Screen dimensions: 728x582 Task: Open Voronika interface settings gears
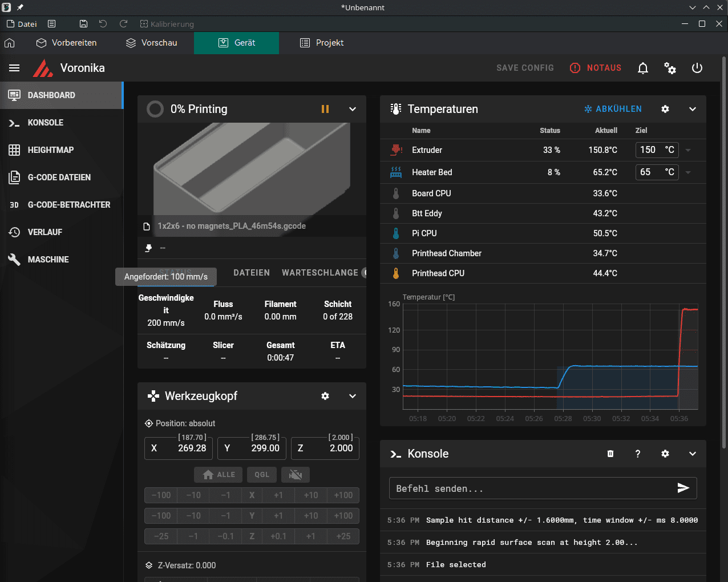670,68
